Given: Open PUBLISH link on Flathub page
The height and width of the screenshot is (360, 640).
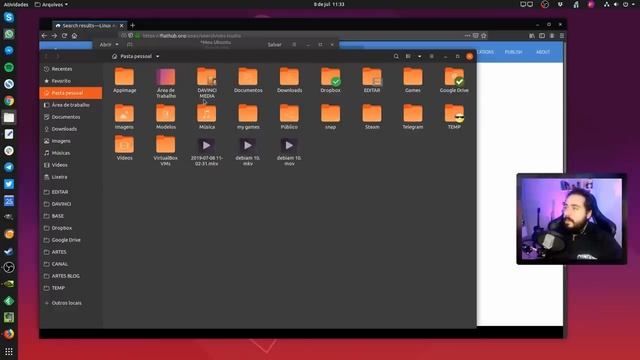Looking at the screenshot, I should click(x=513, y=52).
